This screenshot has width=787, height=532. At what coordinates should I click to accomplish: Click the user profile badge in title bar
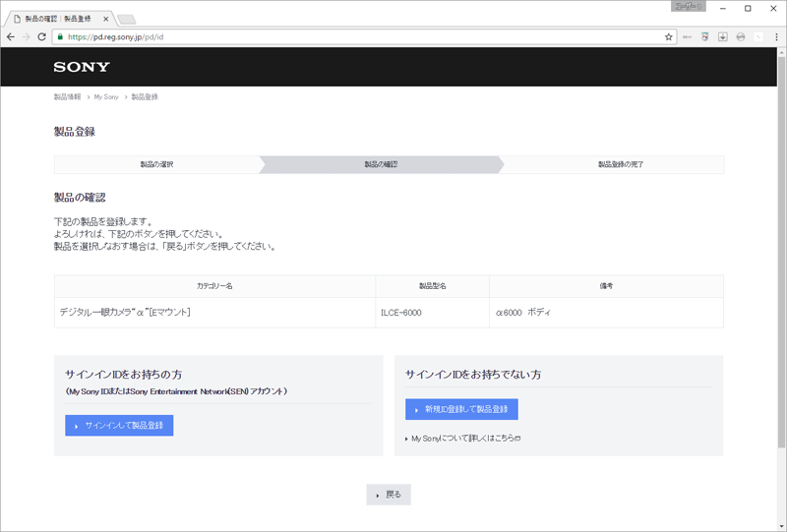click(688, 7)
